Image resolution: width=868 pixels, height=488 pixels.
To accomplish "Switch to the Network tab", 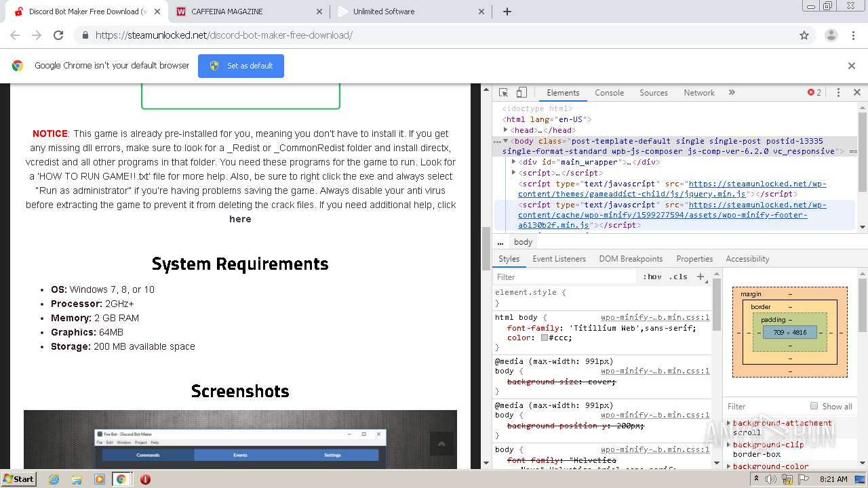I will click(699, 93).
